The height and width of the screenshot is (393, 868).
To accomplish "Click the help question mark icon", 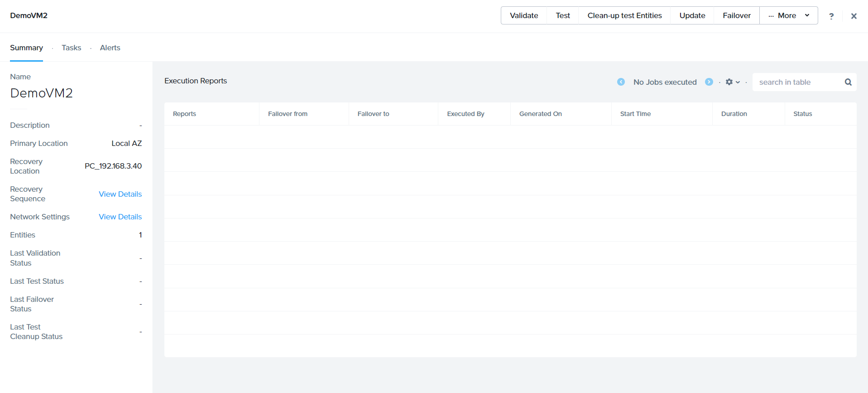I will (831, 16).
